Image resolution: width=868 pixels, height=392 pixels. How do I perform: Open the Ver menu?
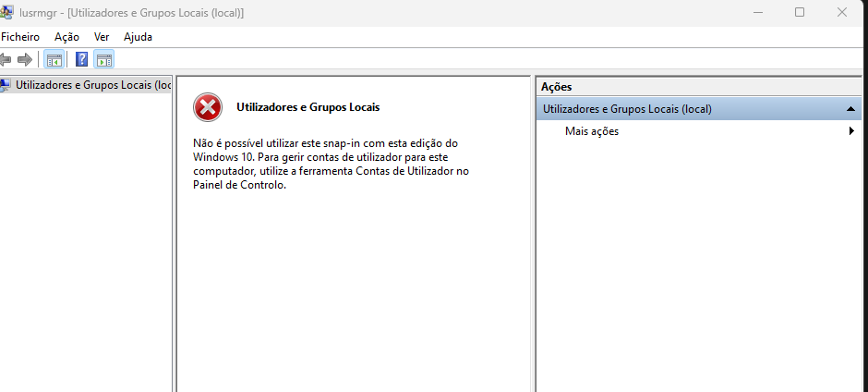click(102, 37)
